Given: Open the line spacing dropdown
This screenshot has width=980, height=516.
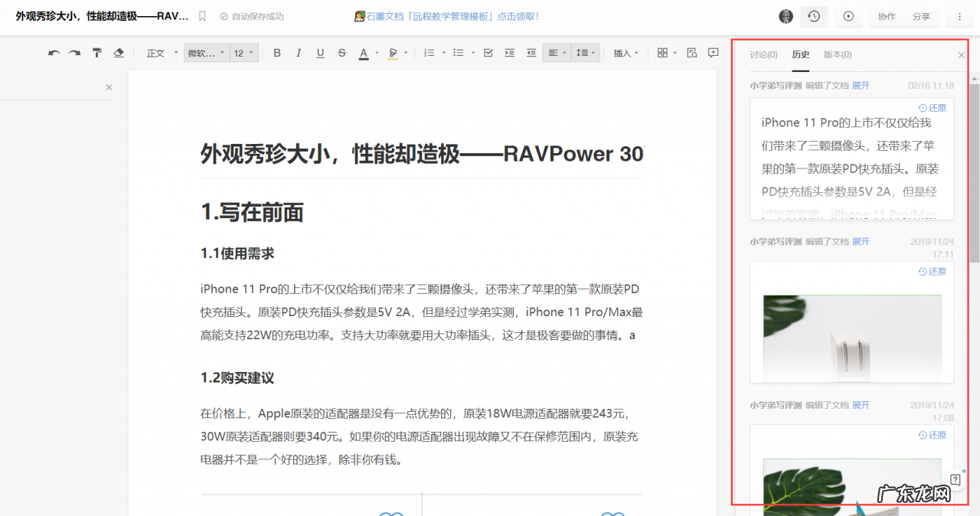Looking at the screenshot, I should point(584,52).
